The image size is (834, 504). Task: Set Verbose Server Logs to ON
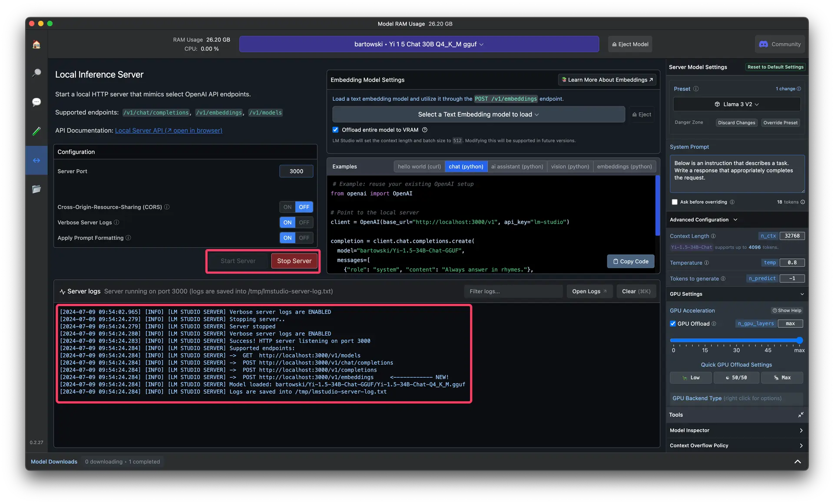coord(288,223)
